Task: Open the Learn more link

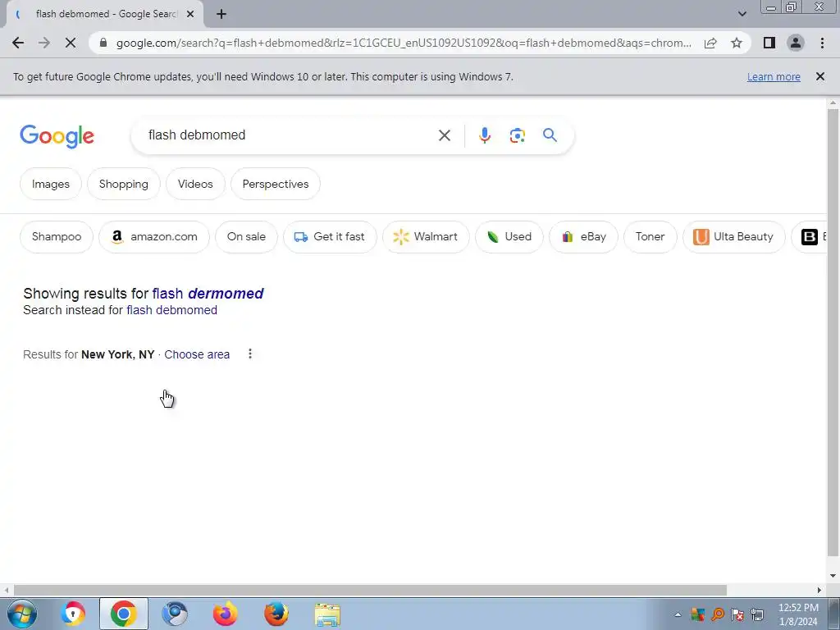Action: click(774, 76)
